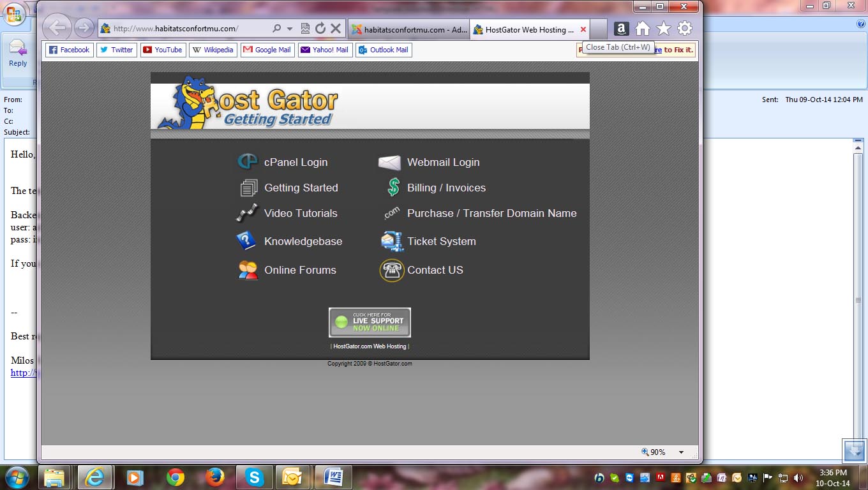Open the taskbar clock showing 3:36 PM
The image size is (868, 490).
(x=834, y=478)
